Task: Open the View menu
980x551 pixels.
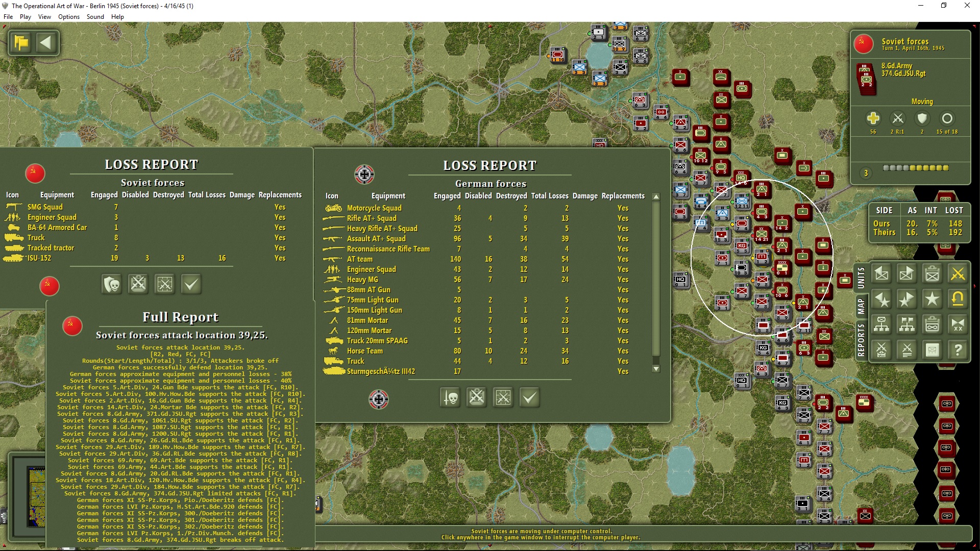Action: (44, 17)
